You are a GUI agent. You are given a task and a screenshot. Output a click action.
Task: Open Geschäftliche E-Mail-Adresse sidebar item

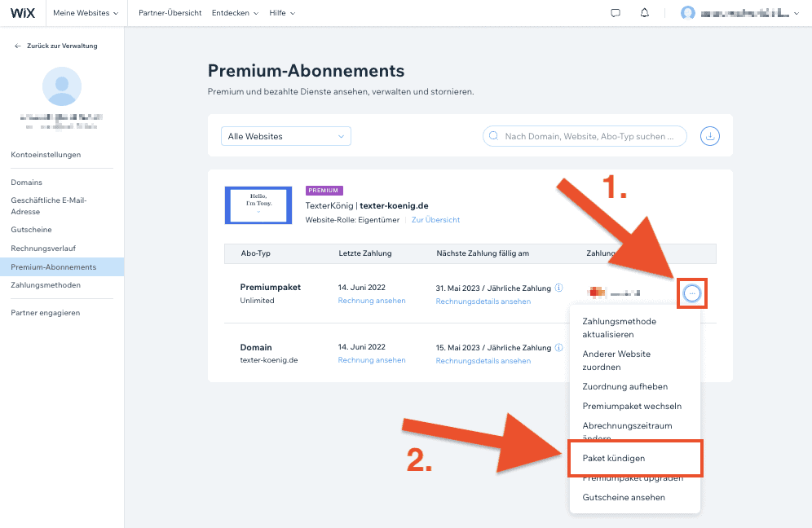coord(49,206)
